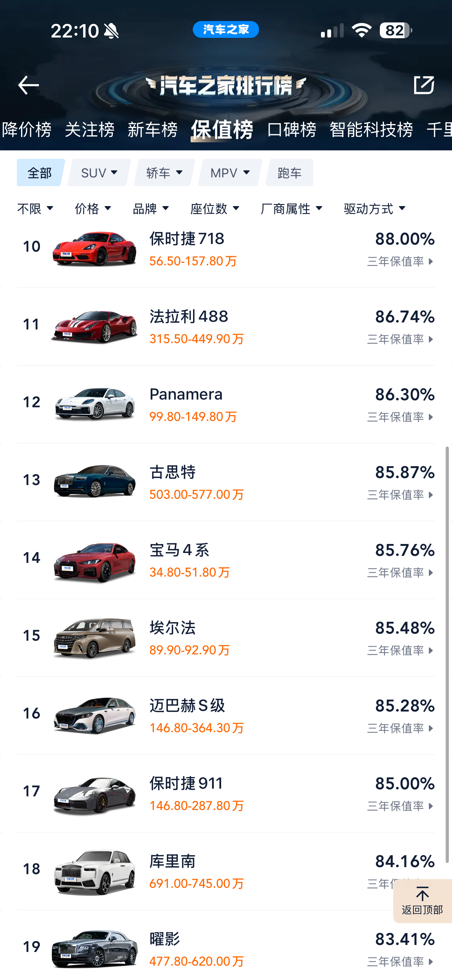
Task: Open the 宝马4系 listing
Action: [x=226, y=560]
